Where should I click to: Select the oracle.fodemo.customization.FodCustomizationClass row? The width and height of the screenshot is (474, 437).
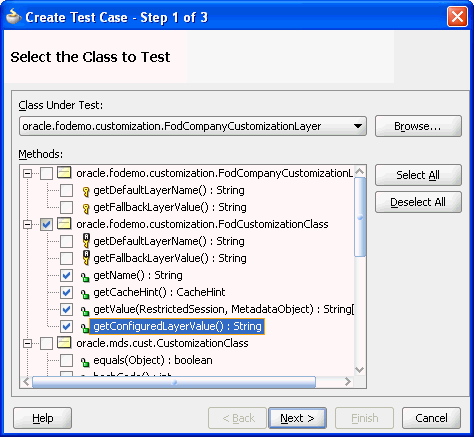[x=202, y=224]
